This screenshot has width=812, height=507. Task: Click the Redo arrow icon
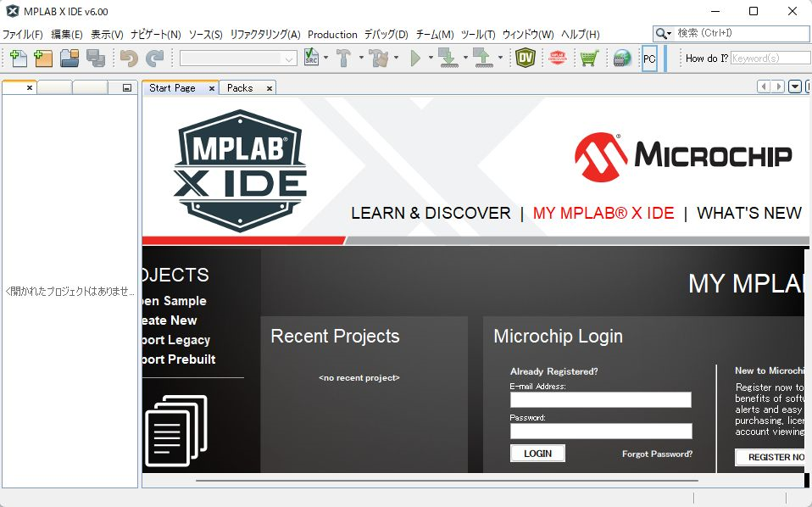154,58
